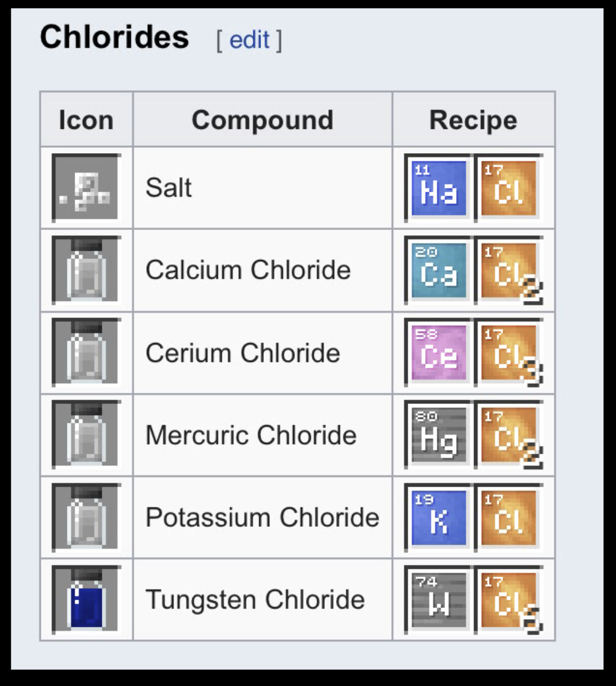Click the Cerium (Ce) element tile
This screenshot has width=616, height=686.
(x=438, y=352)
